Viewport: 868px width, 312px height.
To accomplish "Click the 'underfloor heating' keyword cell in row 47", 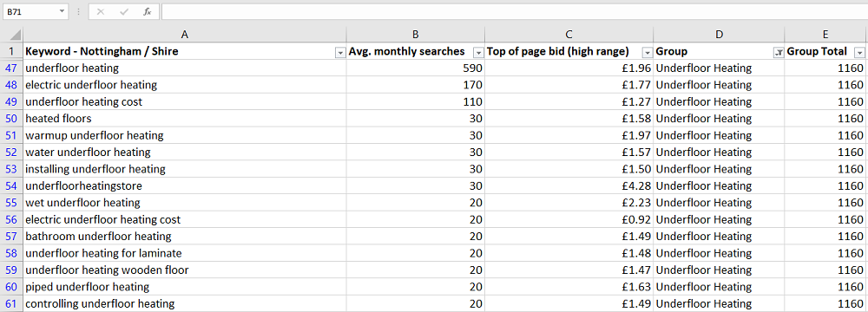I will pos(185,68).
